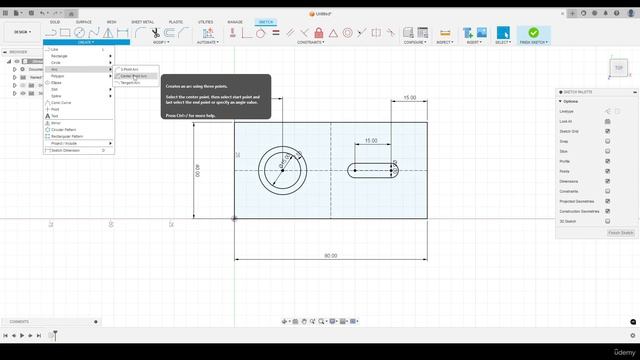The image size is (640, 360).
Task: Jump to the timeline beginning
Action: point(5,336)
